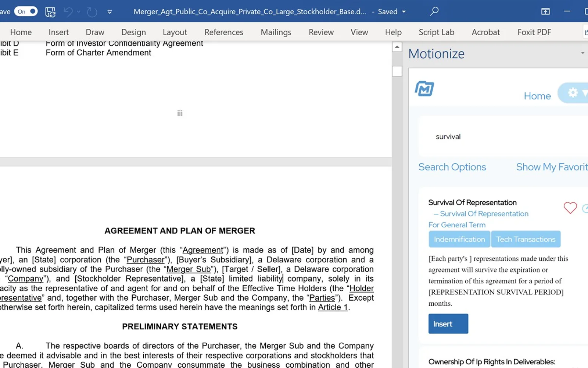Click the survival search input field
This screenshot has width=588, height=368.
(503, 137)
